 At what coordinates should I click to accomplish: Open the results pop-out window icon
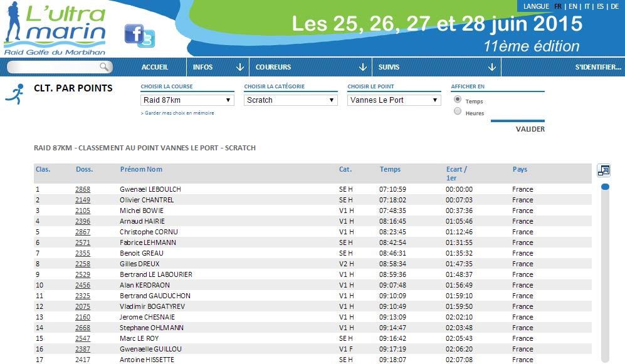(603, 170)
